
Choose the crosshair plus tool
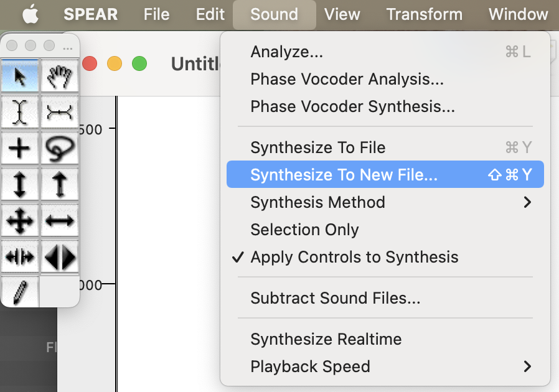pos(20,149)
